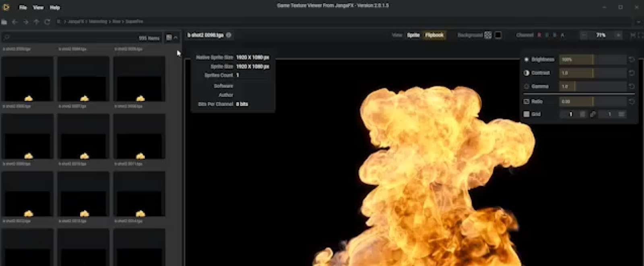Click the folder icon in navigation bar

pos(4,22)
